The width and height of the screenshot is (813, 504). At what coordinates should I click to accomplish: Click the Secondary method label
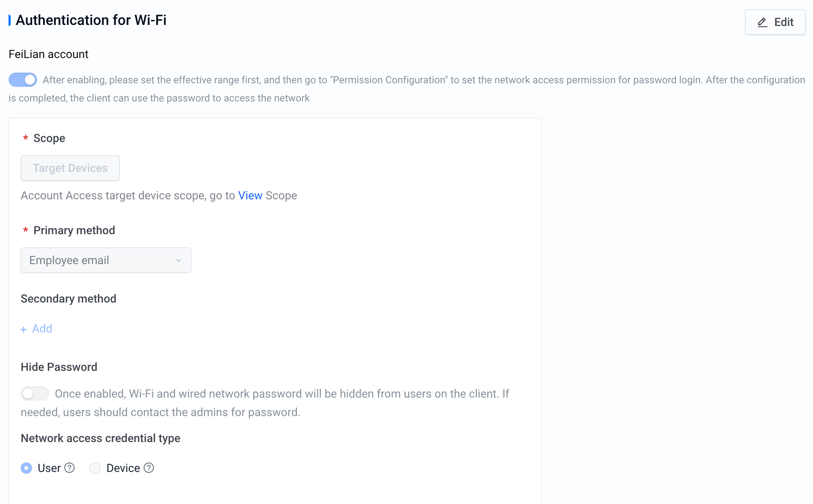pos(68,299)
